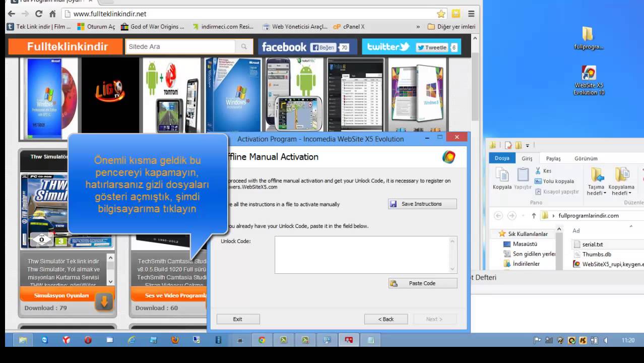Click the website search magnifier icon
This screenshot has width=644, height=363.
(x=244, y=46)
